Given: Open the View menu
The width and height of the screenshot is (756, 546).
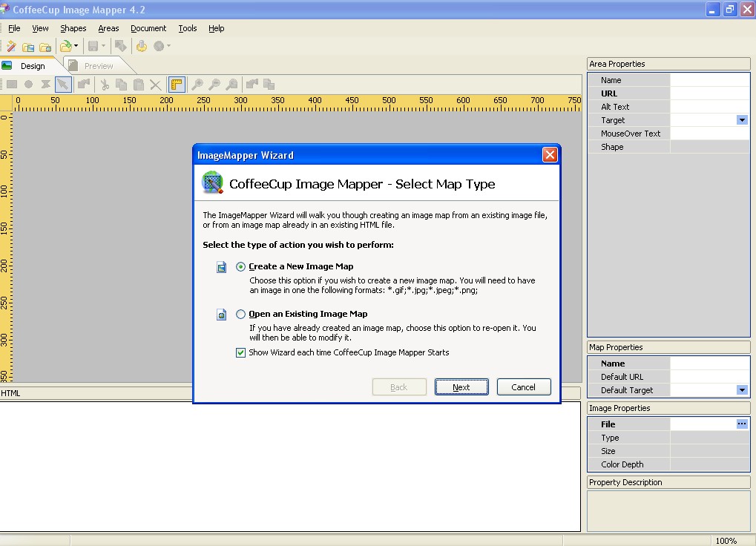Looking at the screenshot, I should [x=41, y=28].
